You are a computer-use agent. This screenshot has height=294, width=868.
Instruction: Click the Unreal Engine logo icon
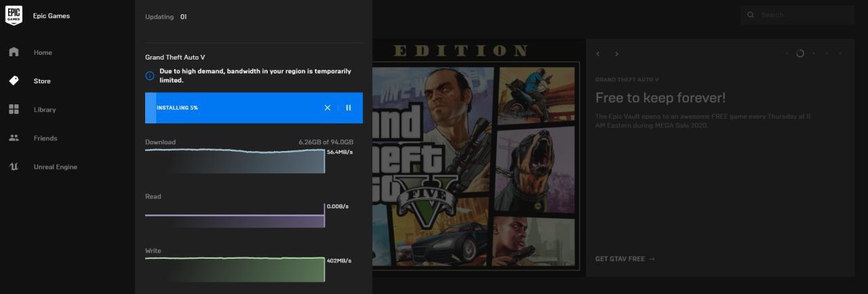pos(14,167)
